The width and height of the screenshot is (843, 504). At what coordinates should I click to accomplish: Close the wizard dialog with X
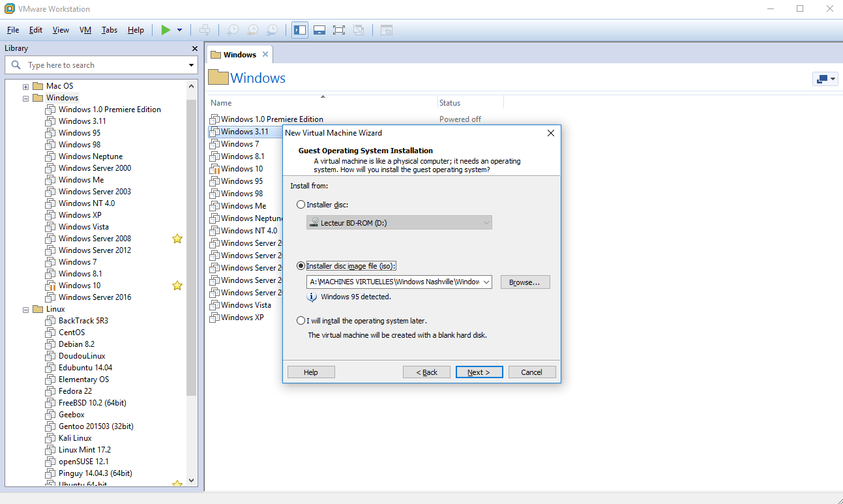click(x=550, y=133)
